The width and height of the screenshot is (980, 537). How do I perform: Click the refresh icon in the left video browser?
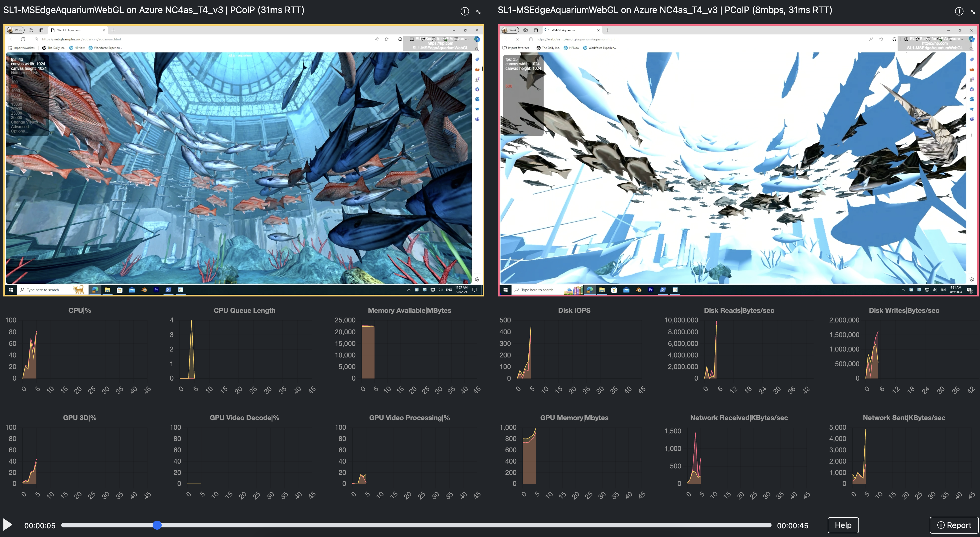[x=23, y=39]
